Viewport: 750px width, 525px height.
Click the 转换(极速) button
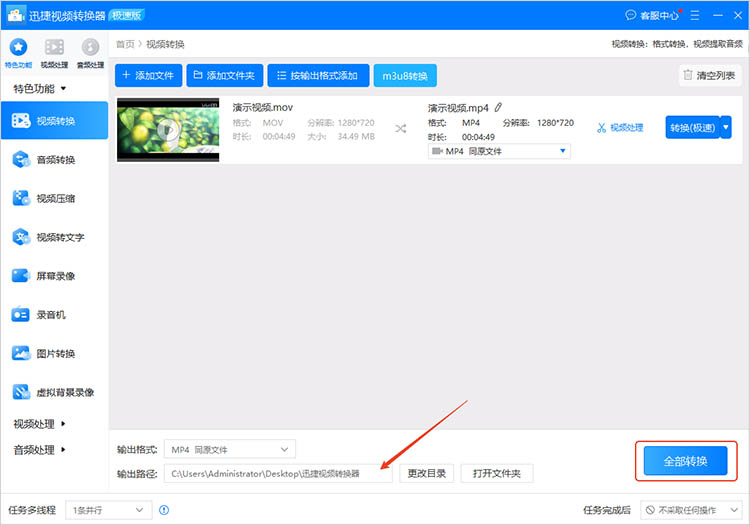[693, 128]
